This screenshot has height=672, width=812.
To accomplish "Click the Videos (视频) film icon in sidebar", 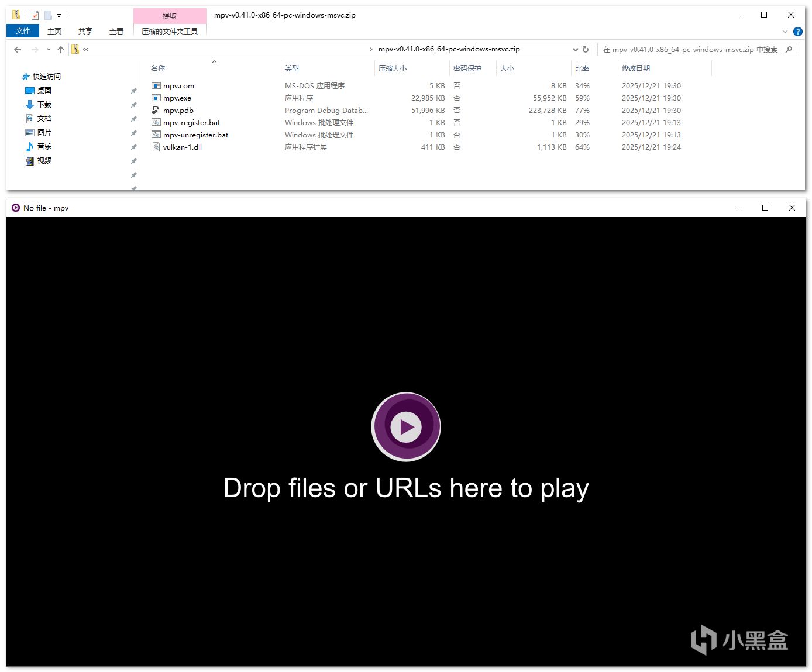I will tap(30, 161).
